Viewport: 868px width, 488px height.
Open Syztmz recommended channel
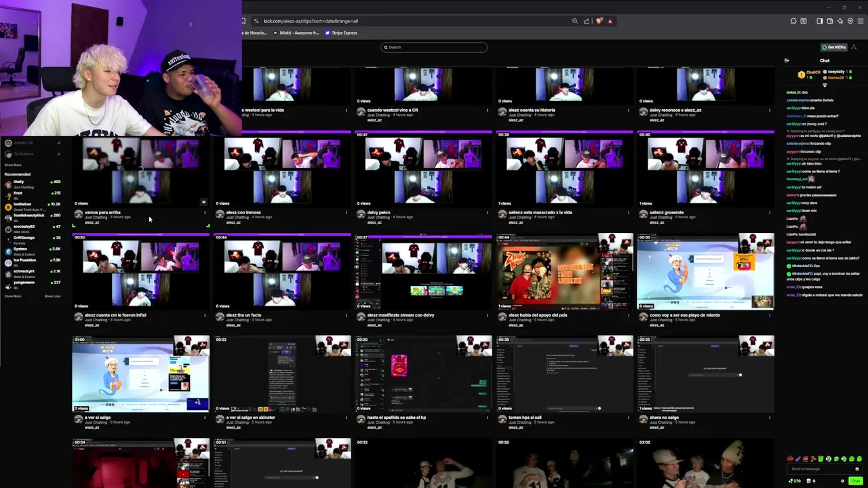coord(33,251)
